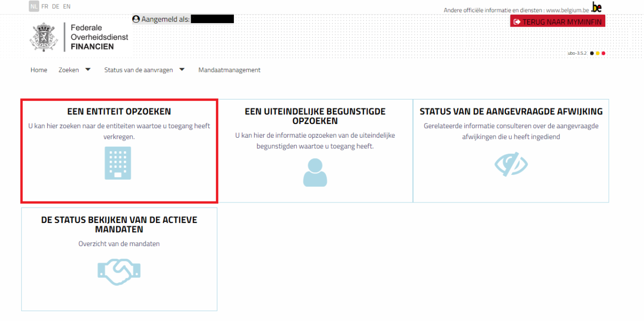Open the www.belgium.be link

point(568,10)
